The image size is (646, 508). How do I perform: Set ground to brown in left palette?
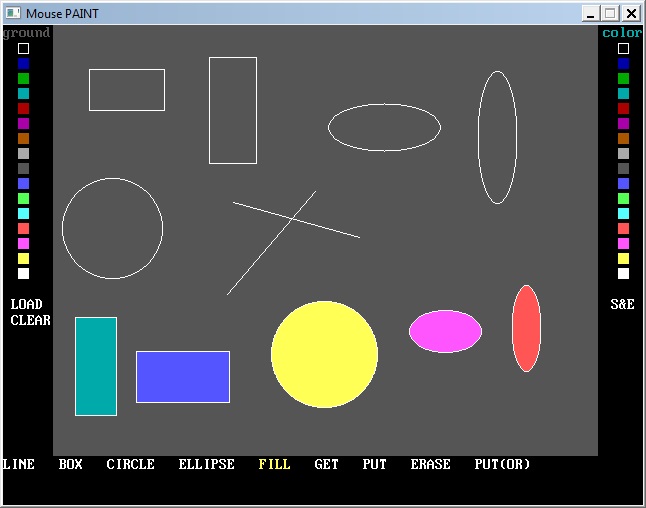pyautogui.click(x=23, y=138)
